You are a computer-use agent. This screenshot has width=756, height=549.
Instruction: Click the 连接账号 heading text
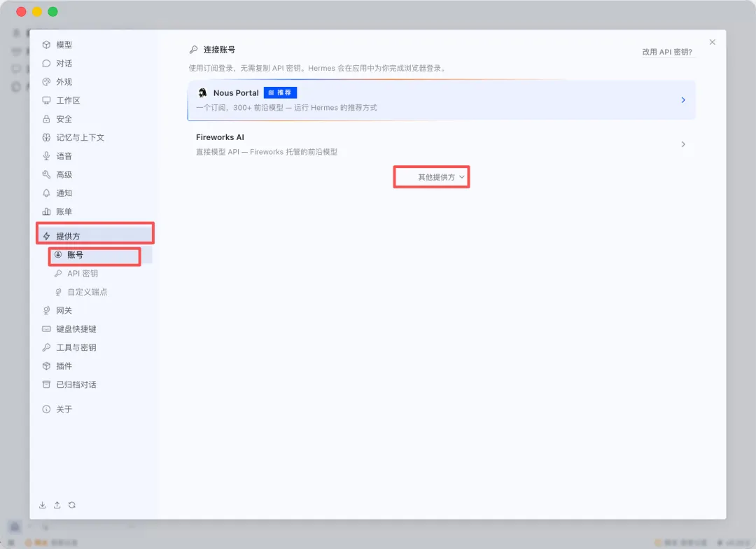click(x=219, y=50)
